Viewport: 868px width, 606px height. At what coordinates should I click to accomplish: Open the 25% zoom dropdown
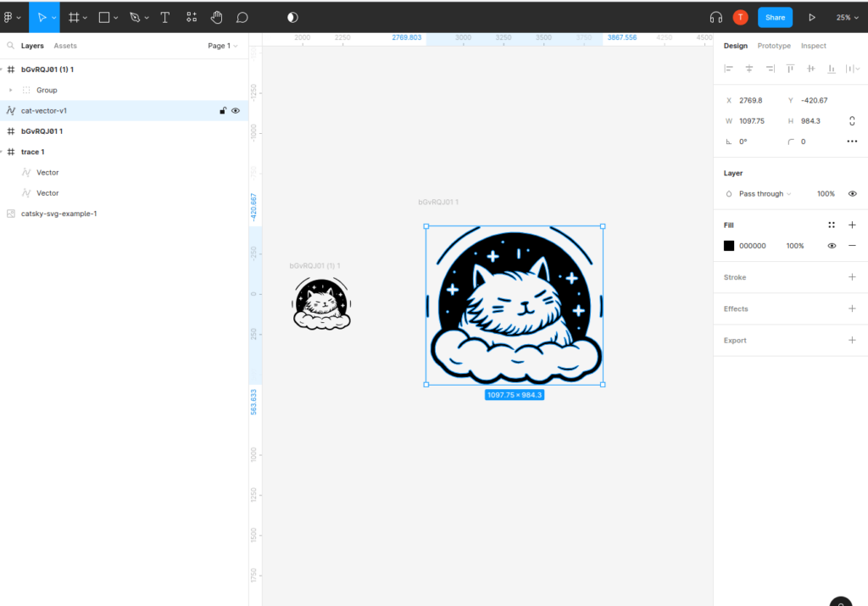847,17
